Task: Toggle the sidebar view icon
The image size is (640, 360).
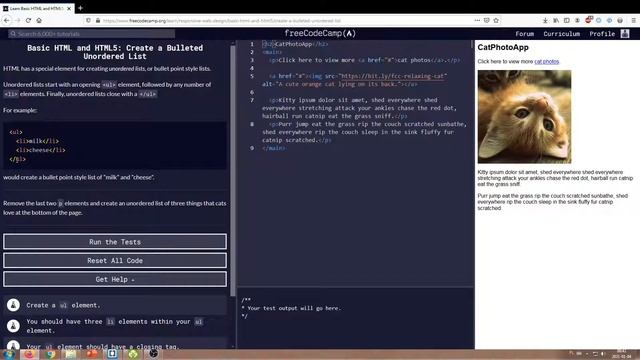Action: tap(567, 20)
